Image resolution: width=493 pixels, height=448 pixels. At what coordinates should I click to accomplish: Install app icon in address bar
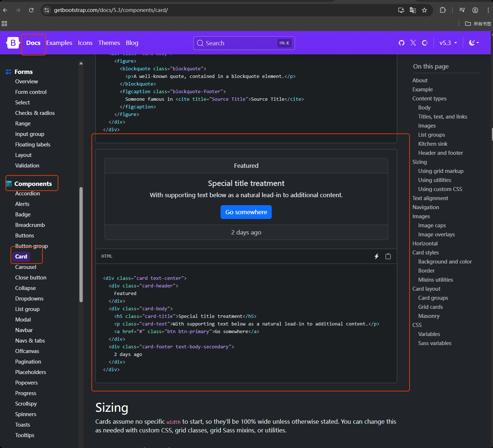401,10
